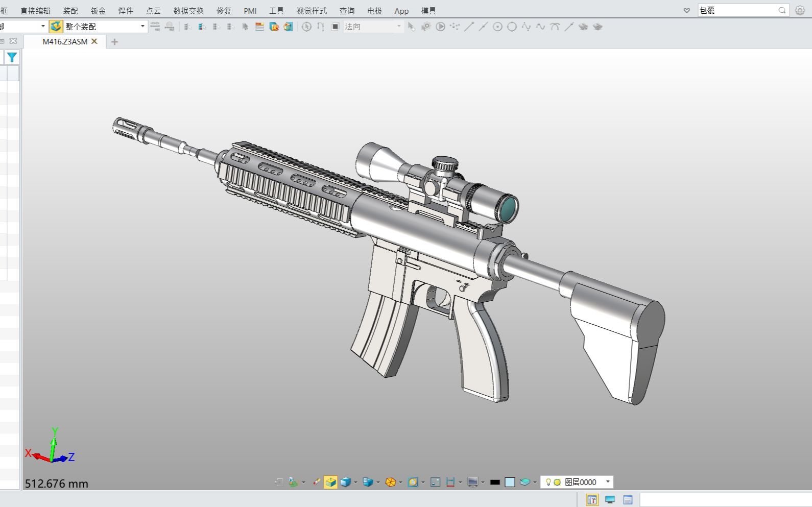This screenshot has height=507, width=812.
Task: Select the circle with quadrant points icon
Action: (512, 27)
